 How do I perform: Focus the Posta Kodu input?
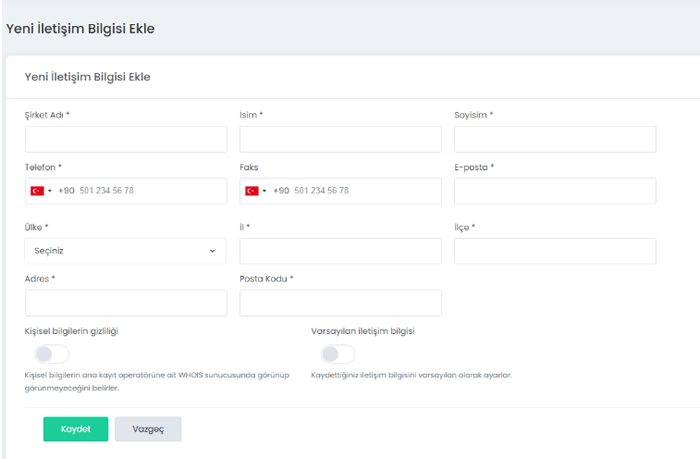(340, 303)
